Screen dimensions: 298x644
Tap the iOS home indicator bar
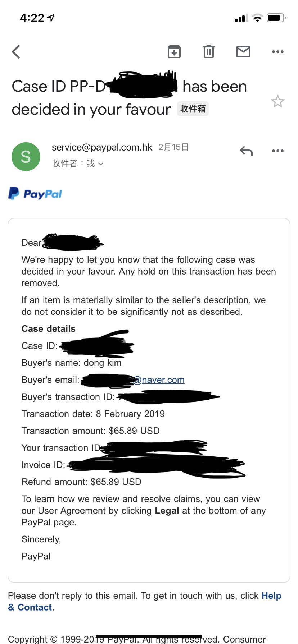149,636
